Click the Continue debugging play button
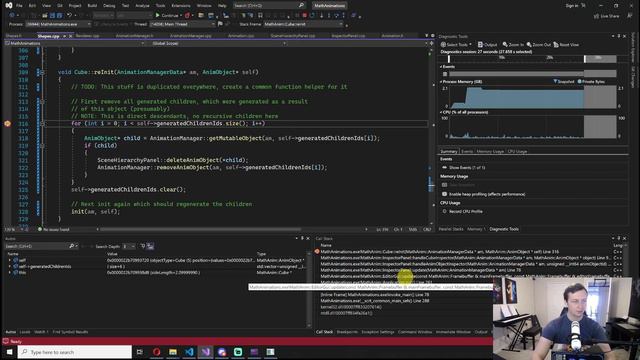The width and height of the screenshot is (640, 360). pos(158,15)
